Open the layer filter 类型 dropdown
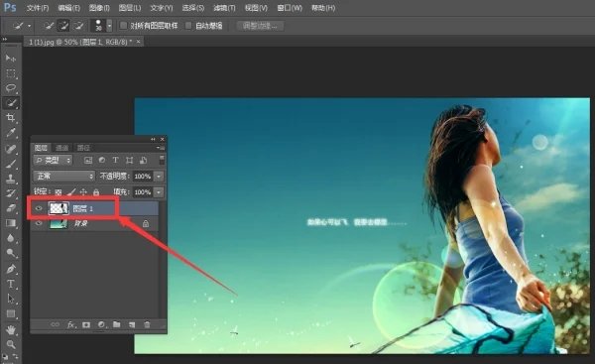The image size is (595, 364). 53,160
